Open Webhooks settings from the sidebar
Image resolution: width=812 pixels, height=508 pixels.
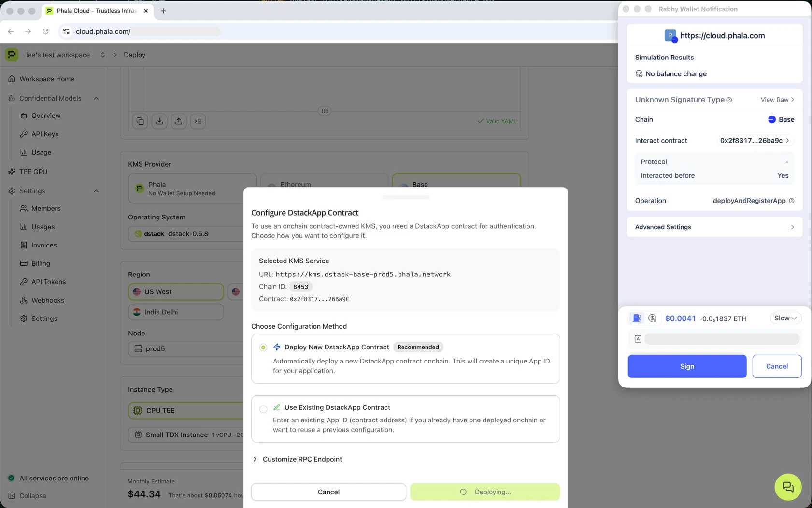[47, 300]
